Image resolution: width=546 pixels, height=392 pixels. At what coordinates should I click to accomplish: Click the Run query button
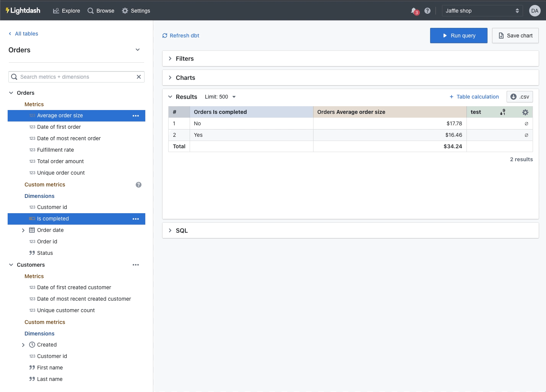[x=458, y=35]
